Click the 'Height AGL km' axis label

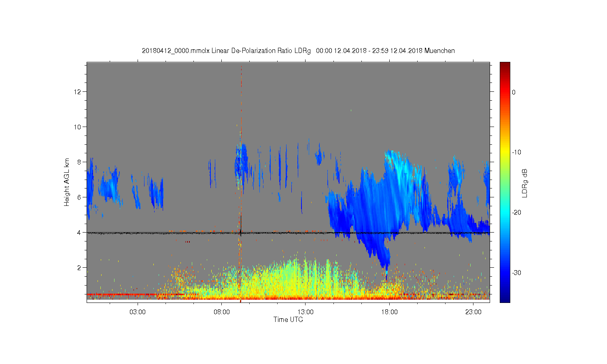[67, 182]
